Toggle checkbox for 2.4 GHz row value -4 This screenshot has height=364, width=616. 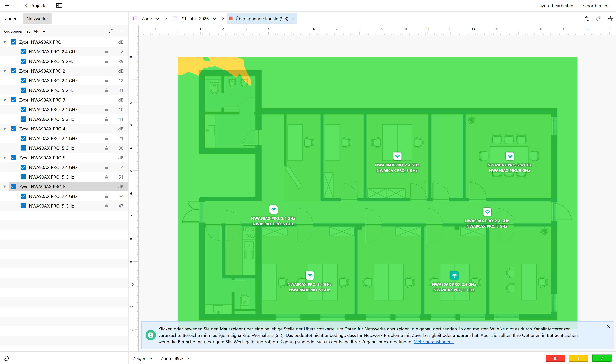pyautogui.click(x=23, y=196)
